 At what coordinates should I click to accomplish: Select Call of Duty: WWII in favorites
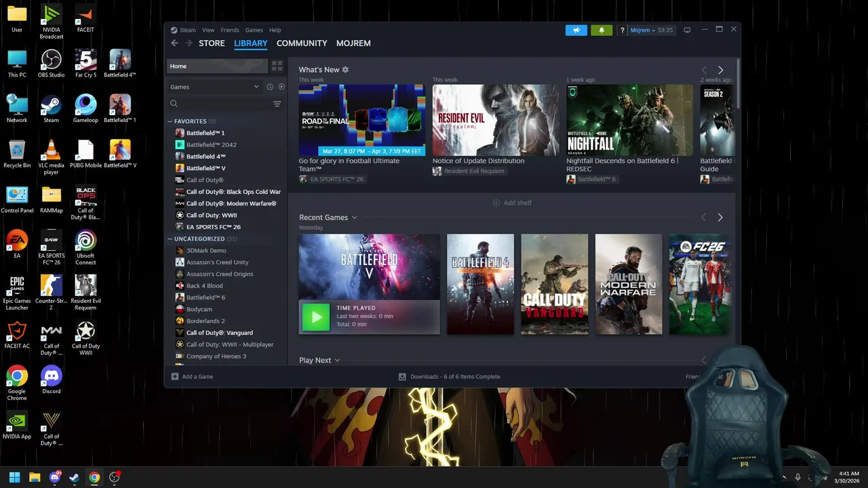(212, 215)
